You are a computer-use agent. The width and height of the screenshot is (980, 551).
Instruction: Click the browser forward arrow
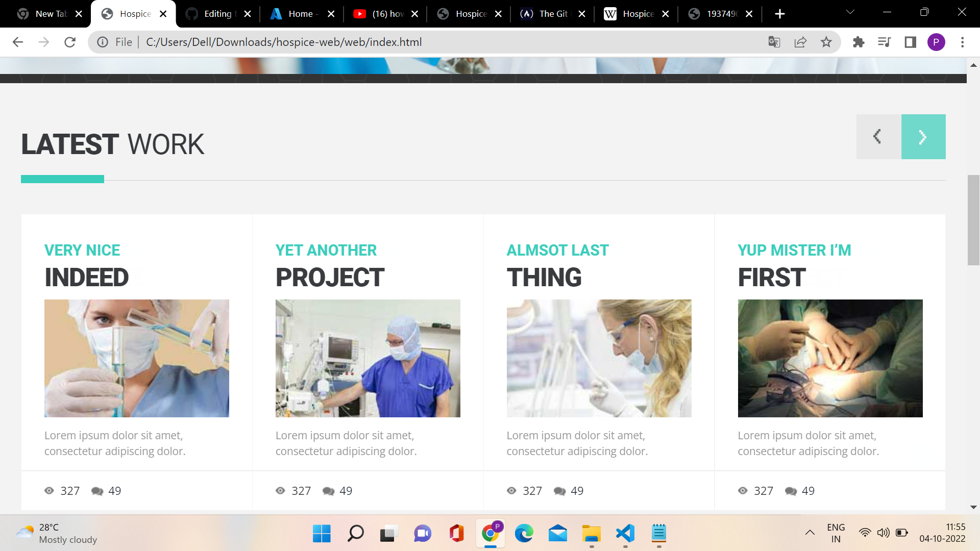point(44,42)
